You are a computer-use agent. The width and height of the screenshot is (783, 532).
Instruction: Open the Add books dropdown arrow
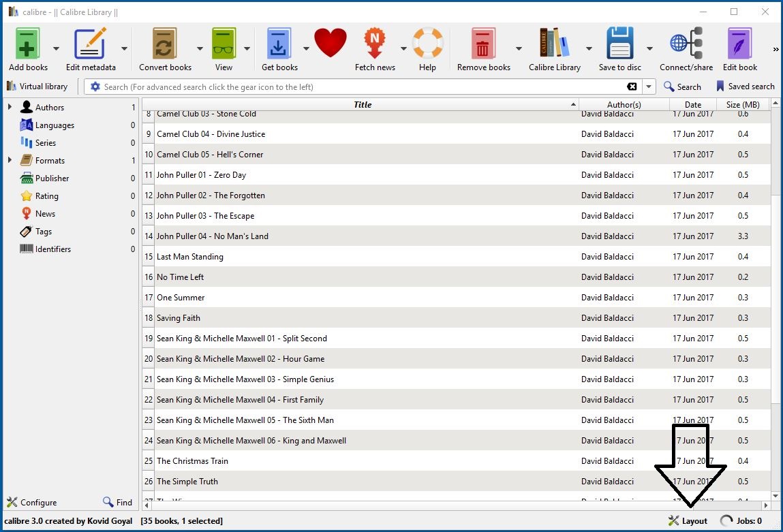click(56, 48)
